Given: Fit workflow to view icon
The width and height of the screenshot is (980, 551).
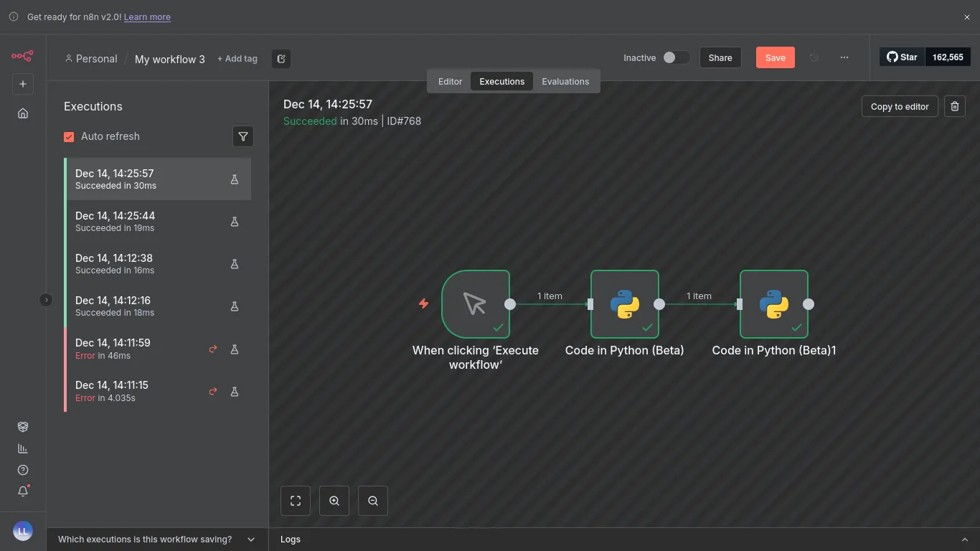Looking at the screenshot, I should (x=296, y=501).
